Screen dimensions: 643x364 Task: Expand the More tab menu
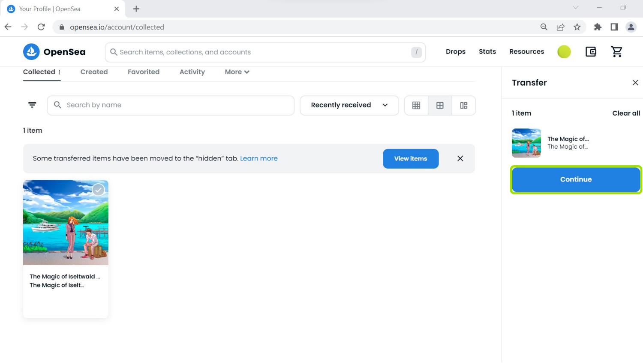(x=237, y=72)
